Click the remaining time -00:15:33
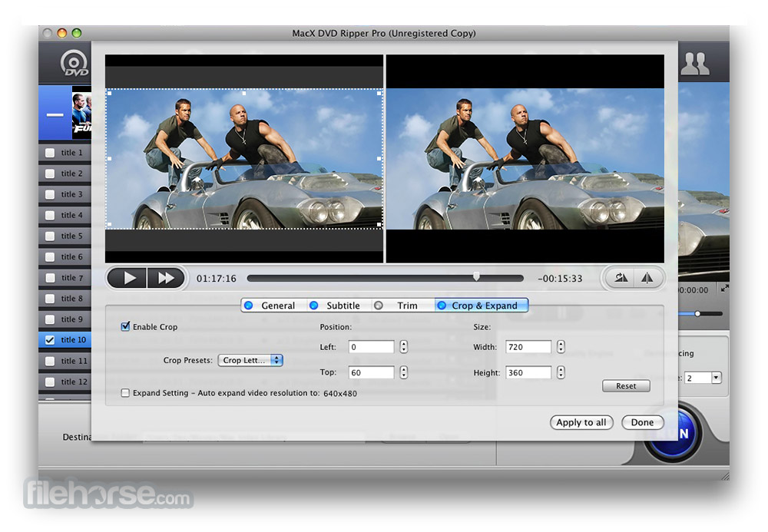The height and width of the screenshot is (532, 768). (x=560, y=279)
